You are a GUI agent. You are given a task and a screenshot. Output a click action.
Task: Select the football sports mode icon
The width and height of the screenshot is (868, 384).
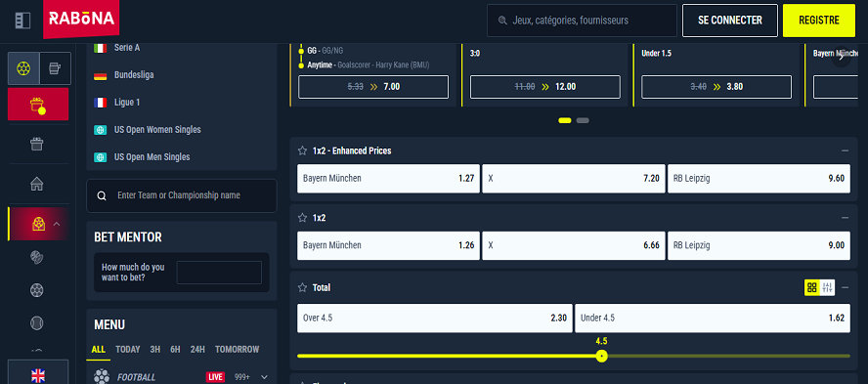[x=23, y=68]
